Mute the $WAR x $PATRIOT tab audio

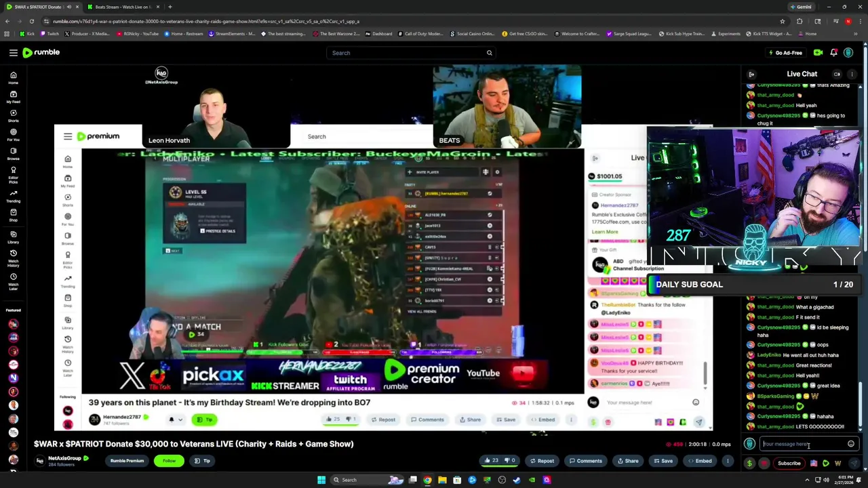(69, 7)
